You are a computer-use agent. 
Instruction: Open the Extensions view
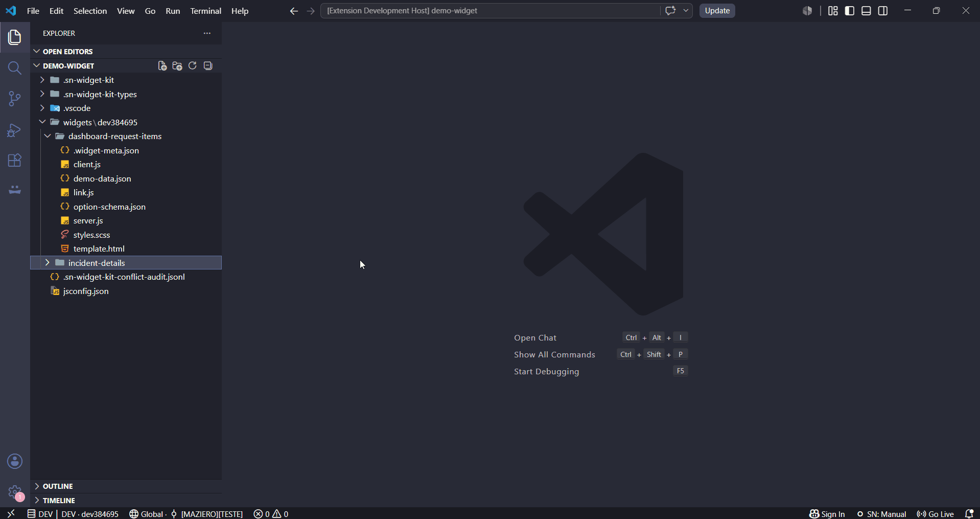click(15, 161)
